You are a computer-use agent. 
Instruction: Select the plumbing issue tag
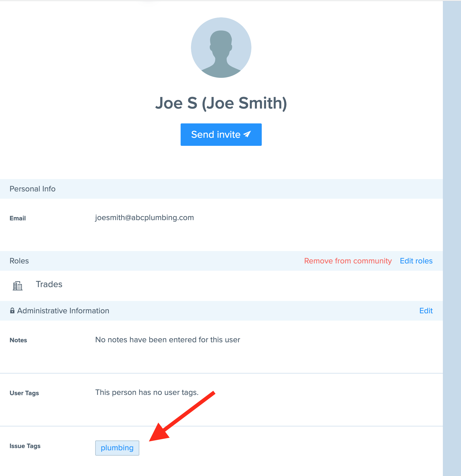117,448
